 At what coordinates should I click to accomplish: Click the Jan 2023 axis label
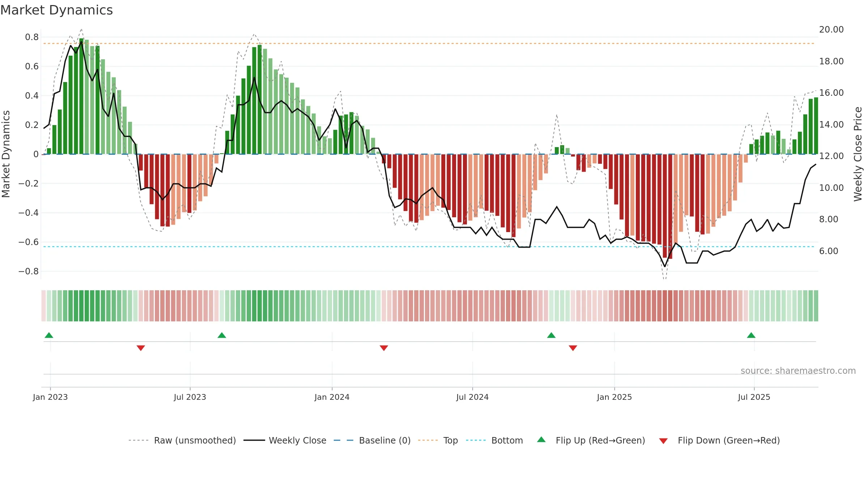[x=50, y=397]
